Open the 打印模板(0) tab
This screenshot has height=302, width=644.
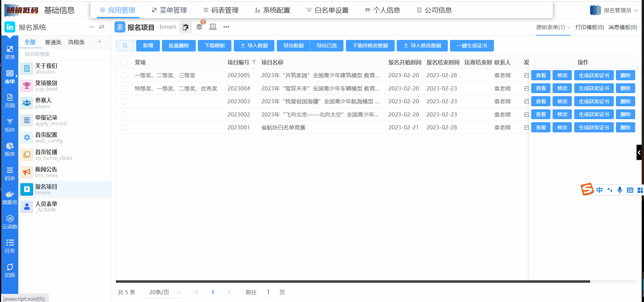click(589, 27)
